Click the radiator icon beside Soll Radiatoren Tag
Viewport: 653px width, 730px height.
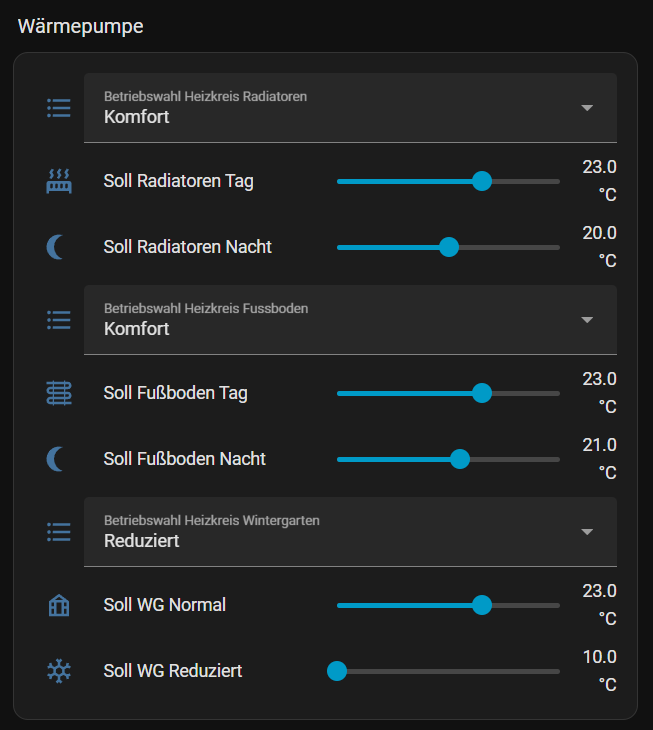click(59, 181)
